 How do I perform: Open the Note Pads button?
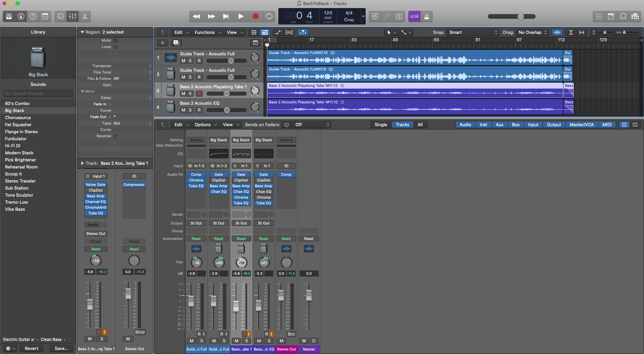pyautogui.click(x=611, y=16)
